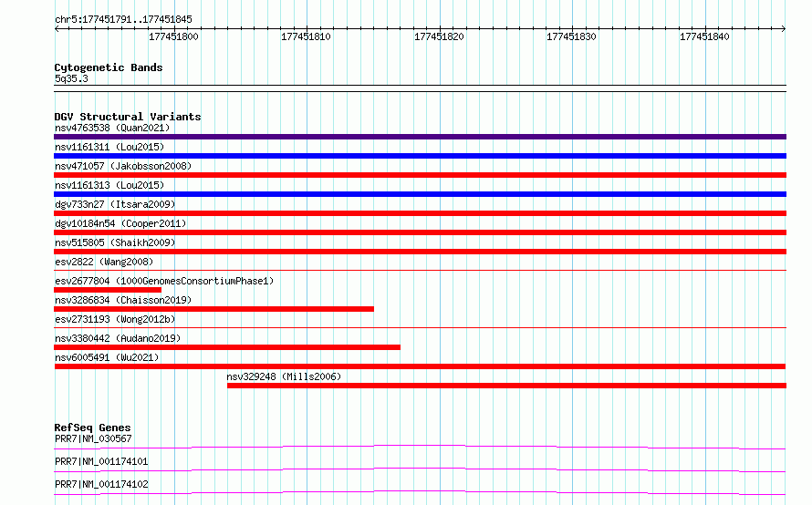Click esv2677804 (1000GenomesConsortiumPhase1) label

pos(164,281)
